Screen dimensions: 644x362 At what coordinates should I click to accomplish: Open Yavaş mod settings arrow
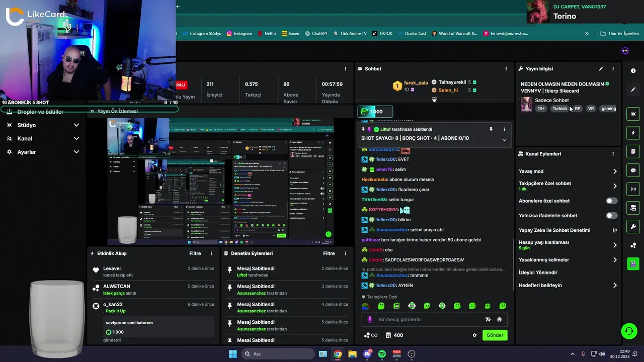[x=614, y=171]
